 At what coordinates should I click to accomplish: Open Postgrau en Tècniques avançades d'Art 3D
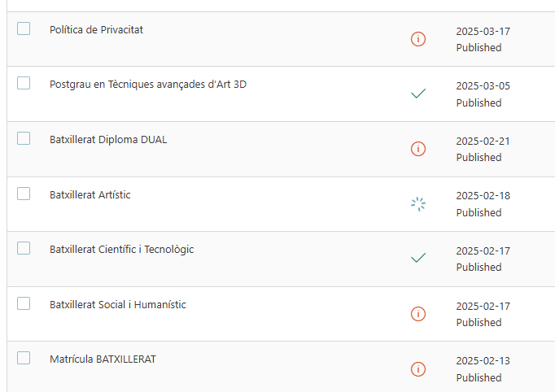pyautogui.click(x=148, y=85)
